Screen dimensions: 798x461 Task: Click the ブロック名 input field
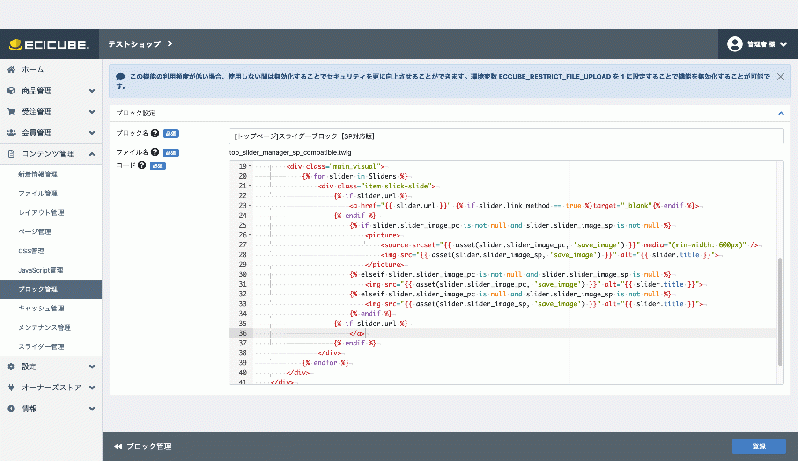pos(506,136)
